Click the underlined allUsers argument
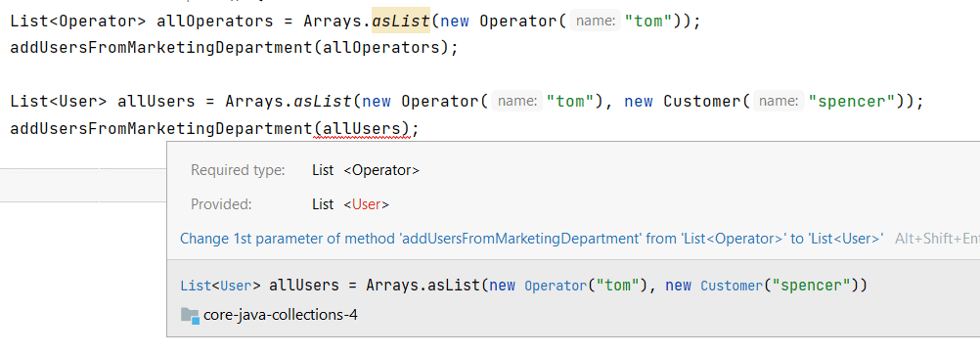Viewport: 980px width, 354px height. [362, 129]
